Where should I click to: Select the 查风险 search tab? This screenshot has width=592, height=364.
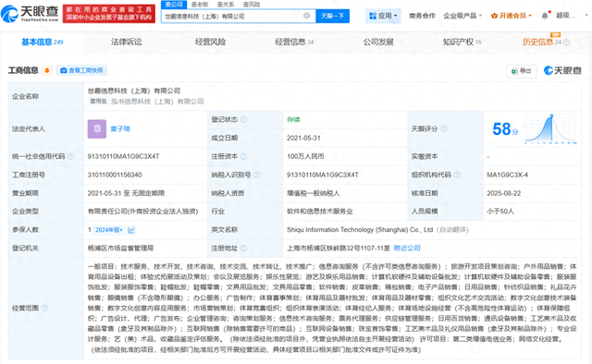pyautogui.click(x=252, y=4)
